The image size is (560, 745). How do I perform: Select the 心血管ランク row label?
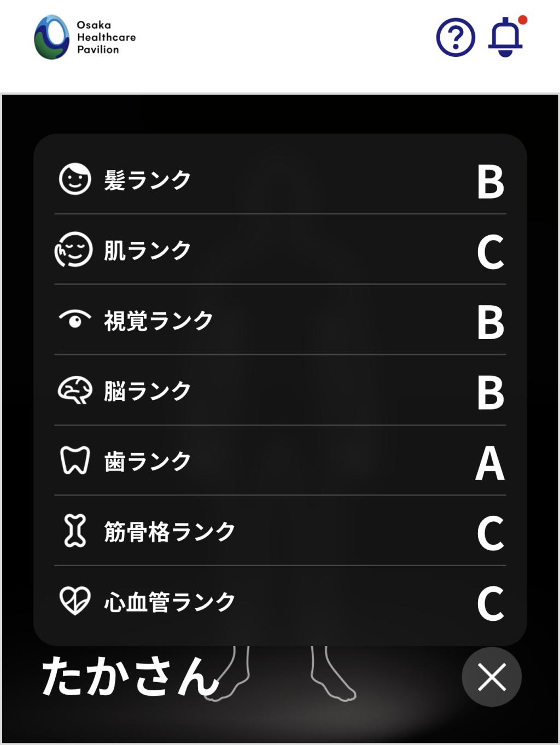[x=170, y=602]
